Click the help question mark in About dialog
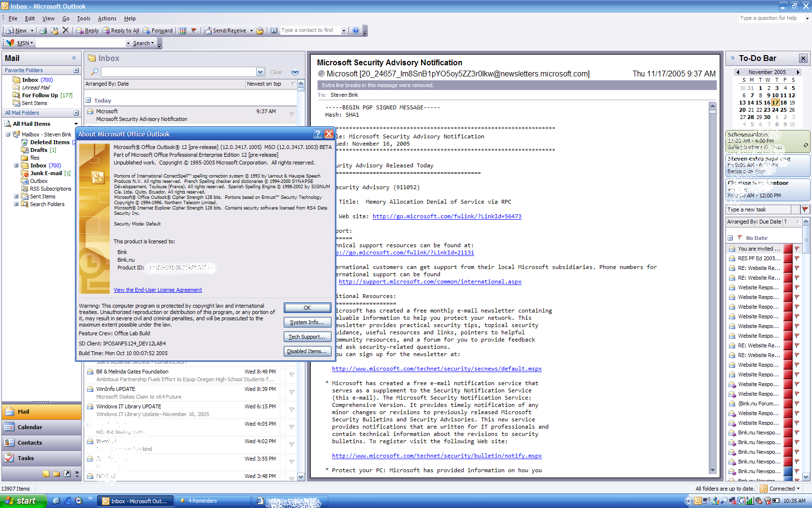 point(318,134)
